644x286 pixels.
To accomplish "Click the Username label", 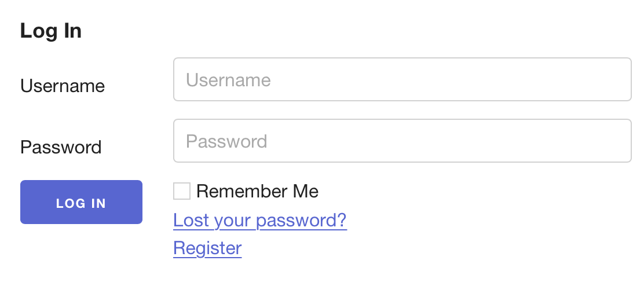I will 63,86.
